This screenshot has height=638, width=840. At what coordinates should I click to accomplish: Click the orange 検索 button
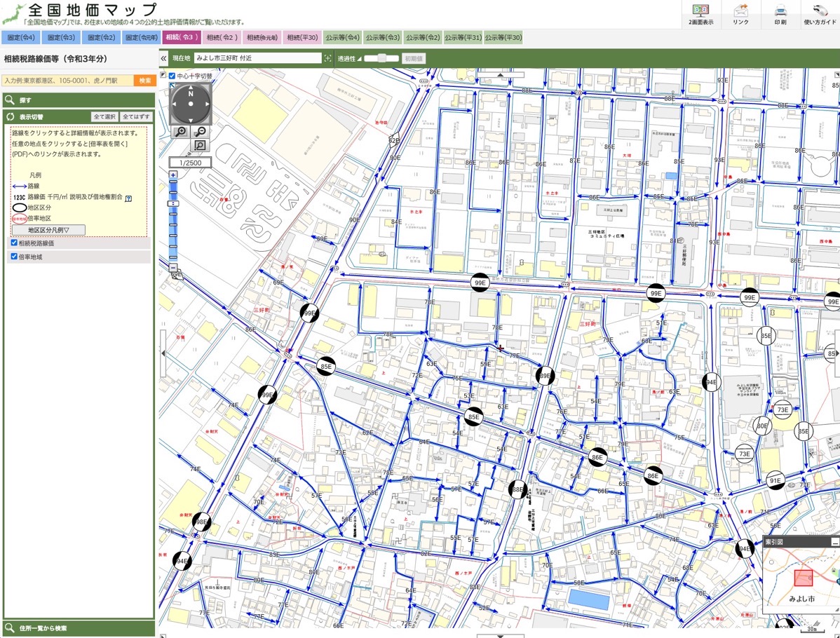145,81
